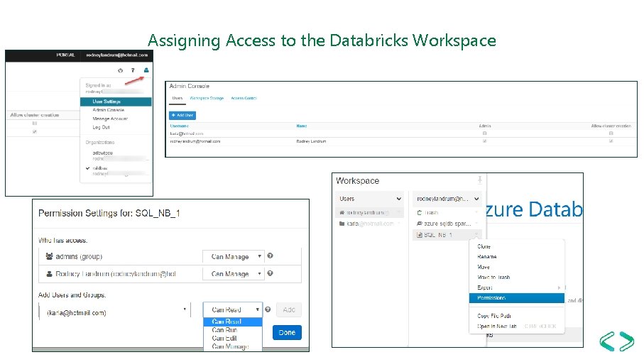
Task: Click help icon beside admins permission
Action: click(x=271, y=256)
